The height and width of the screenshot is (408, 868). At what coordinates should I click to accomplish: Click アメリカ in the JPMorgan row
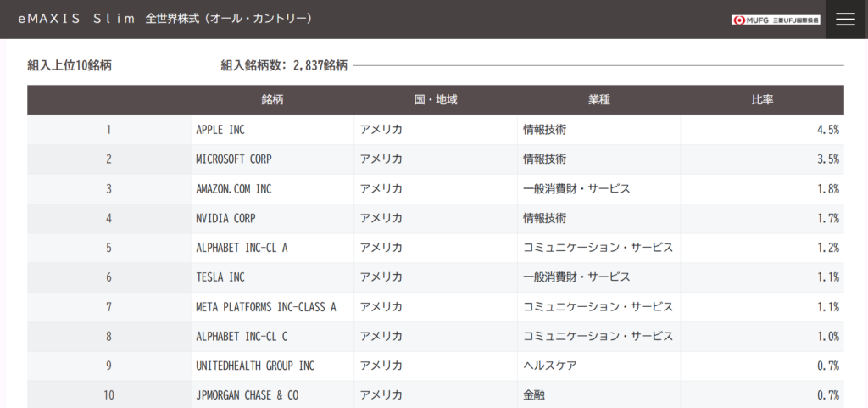point(381,395)
